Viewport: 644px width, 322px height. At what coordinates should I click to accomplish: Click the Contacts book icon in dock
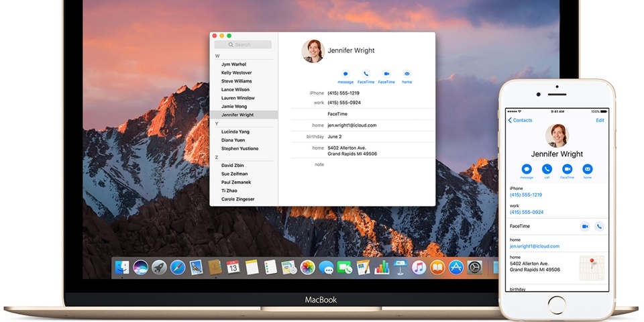[215, 268]
